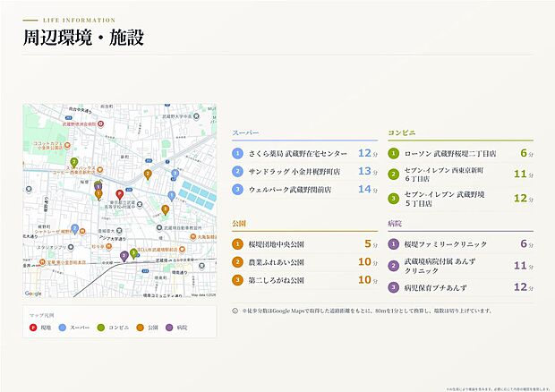Click the red property pin on the map
The width and height of the screenshot is (555, 392).
(120, 194)
